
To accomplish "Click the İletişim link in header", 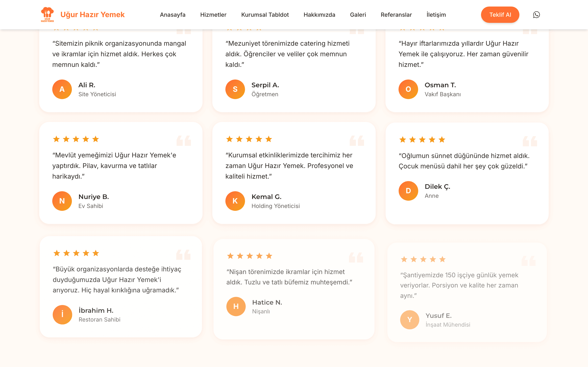I will click(x=436, y=15).
